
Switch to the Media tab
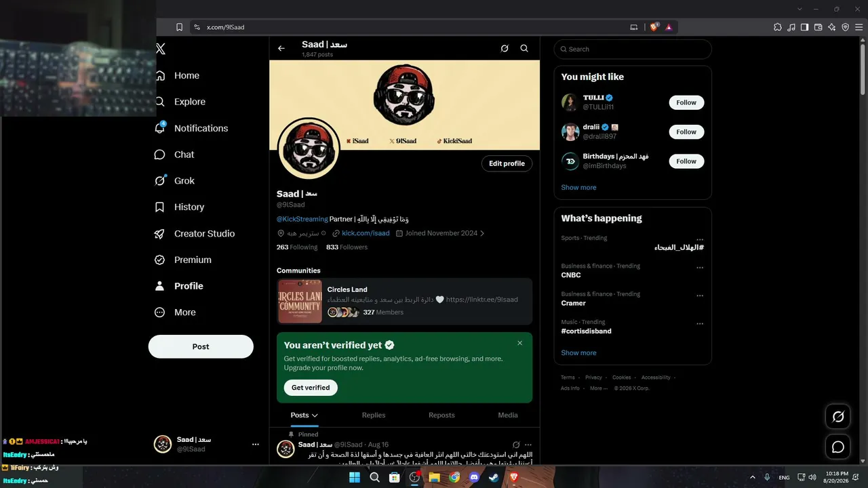coord(508,415)
